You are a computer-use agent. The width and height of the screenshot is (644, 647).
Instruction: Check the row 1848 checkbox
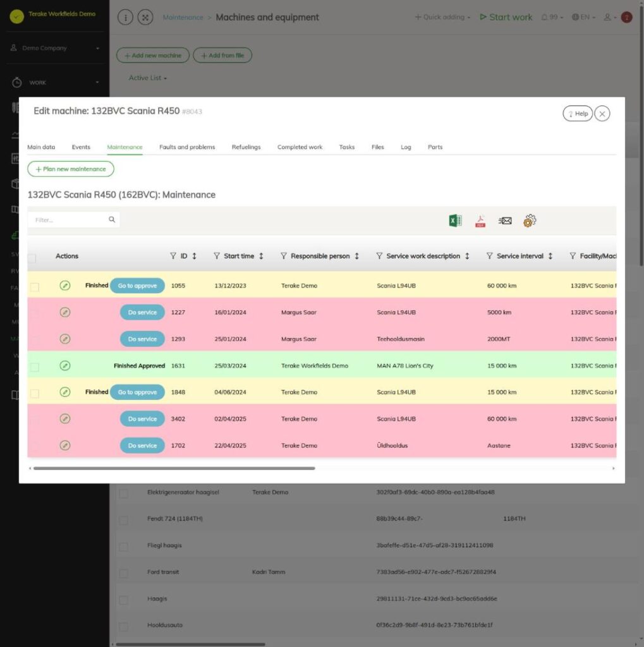click(x=35, y=394)
